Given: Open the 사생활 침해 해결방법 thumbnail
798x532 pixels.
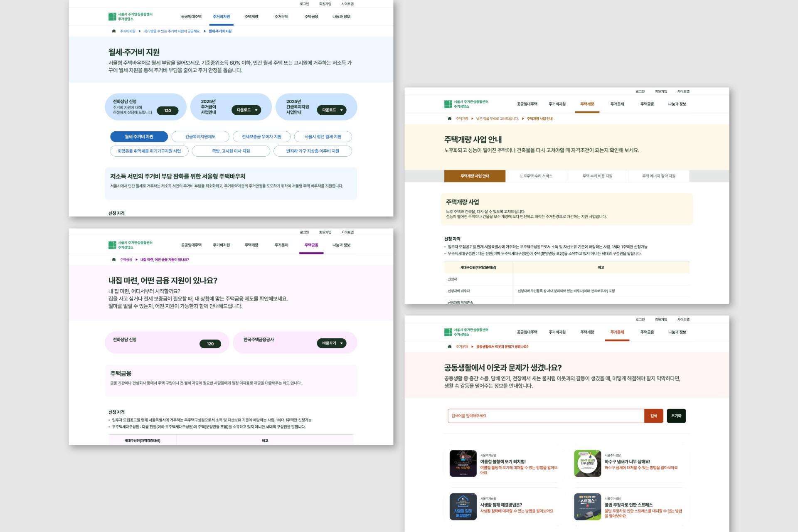Looking at the screenshot, I should tap(463, 507).
